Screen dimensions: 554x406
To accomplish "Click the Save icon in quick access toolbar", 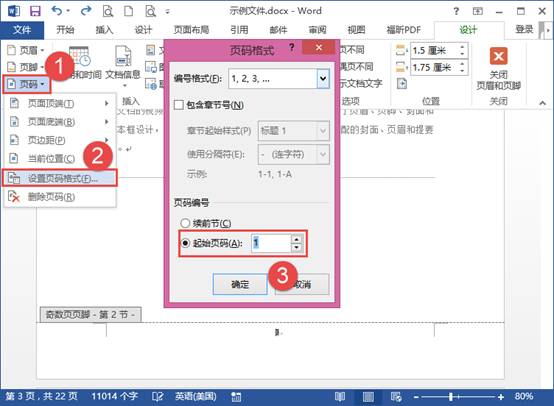I will pos(35,11).
